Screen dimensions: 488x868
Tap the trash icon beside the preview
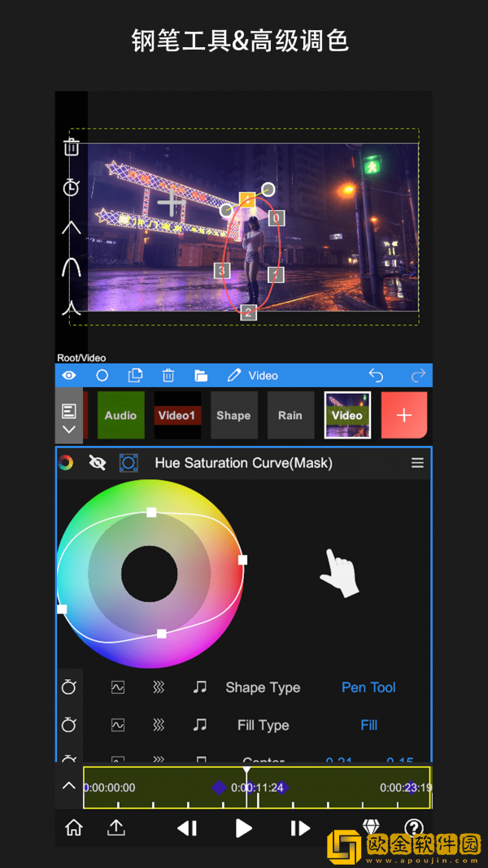(72, 147)
